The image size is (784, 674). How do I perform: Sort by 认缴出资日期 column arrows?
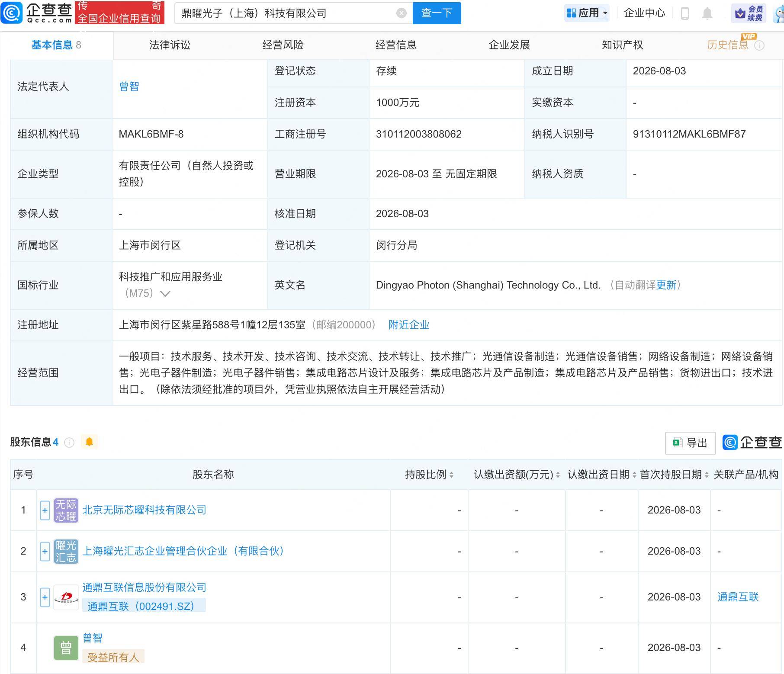(634, 475)
